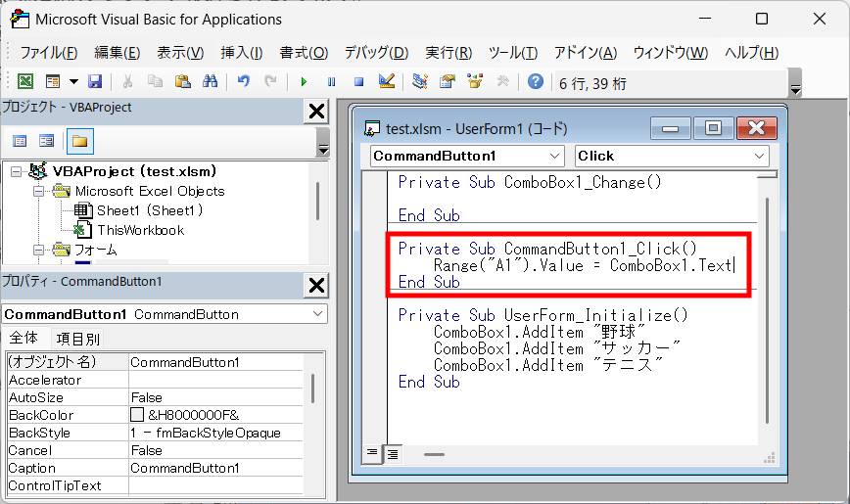Open Object Browser toolbar icon
This screenshot has height=504, width=850.
pos(475,81)
